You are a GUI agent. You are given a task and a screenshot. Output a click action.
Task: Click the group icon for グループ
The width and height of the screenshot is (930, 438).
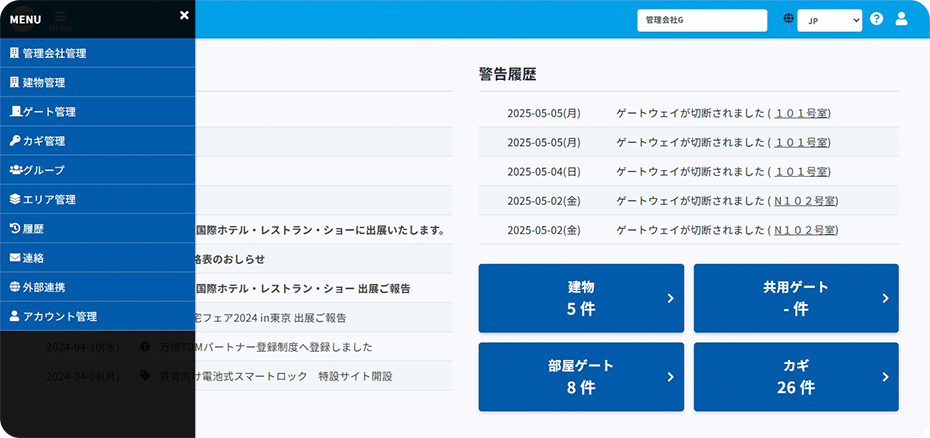coord(15,170)
